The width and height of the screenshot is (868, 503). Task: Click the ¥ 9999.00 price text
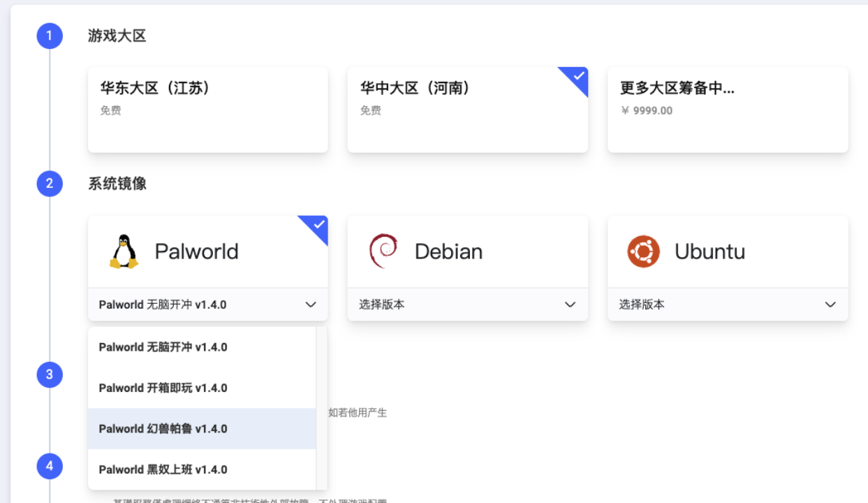tap(647, 110)
